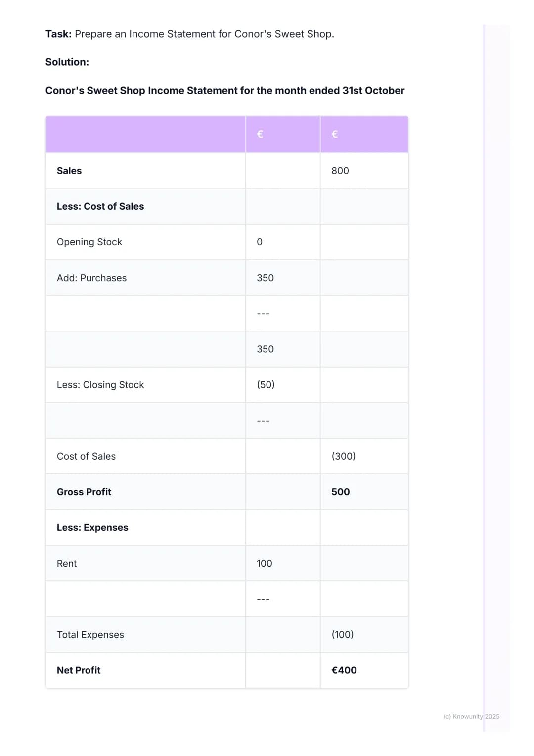Select the Total Expenses (100) amount
Viewport: 534px width, 756px height.
click(343, 634)
